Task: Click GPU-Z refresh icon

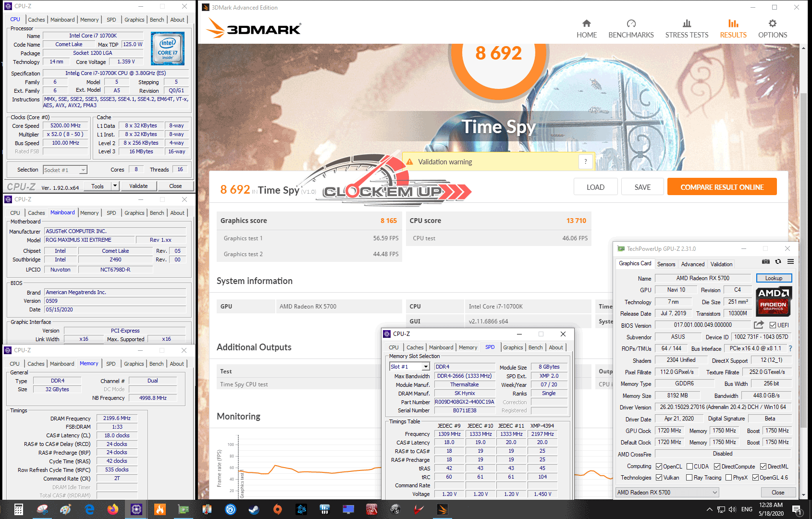Action: (x=778, y=262)
